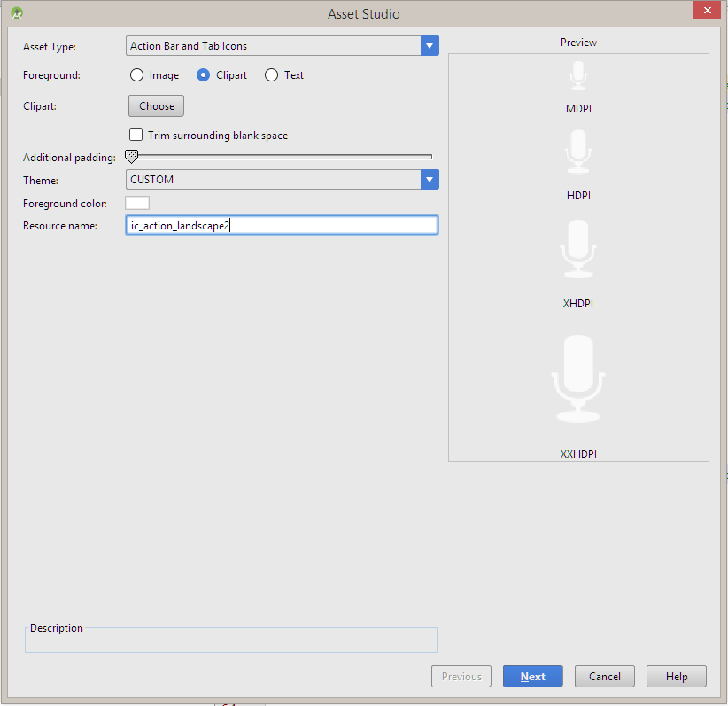Click the Help button
The image size is (728, 706).
pyautogui.click(x=676, y=676)
